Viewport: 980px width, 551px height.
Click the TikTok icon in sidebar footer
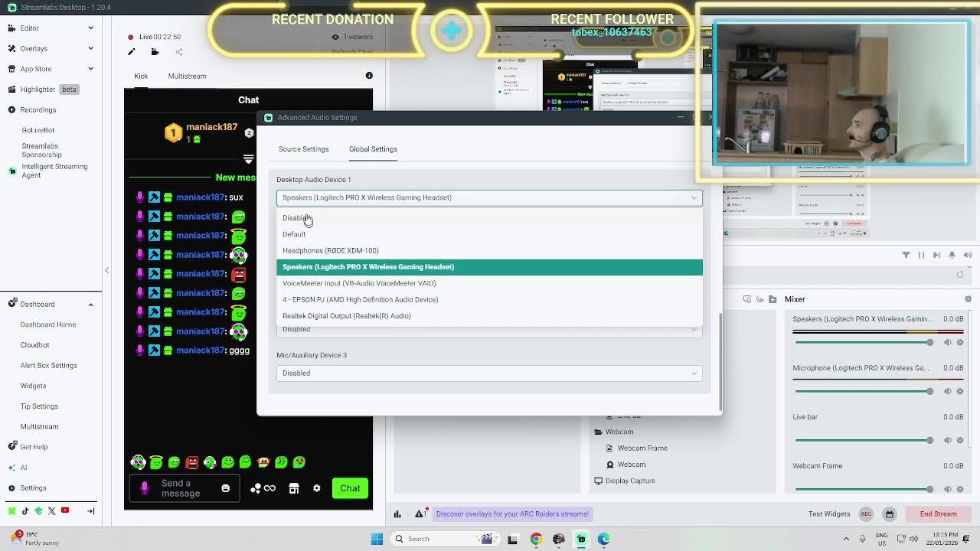tap(25, 510)
